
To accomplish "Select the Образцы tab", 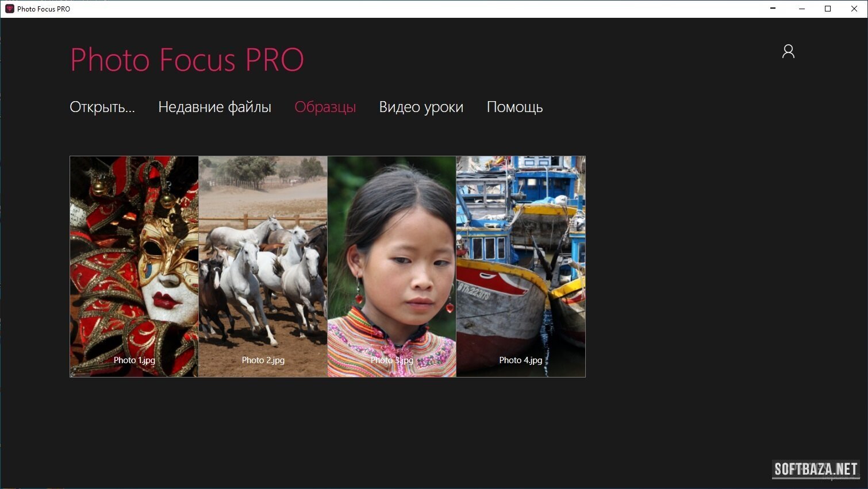I will pos(325,107).
